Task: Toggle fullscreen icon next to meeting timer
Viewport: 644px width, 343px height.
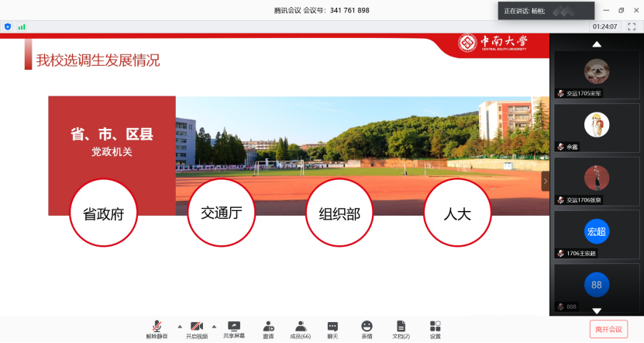Action: (x=631, y=26)
